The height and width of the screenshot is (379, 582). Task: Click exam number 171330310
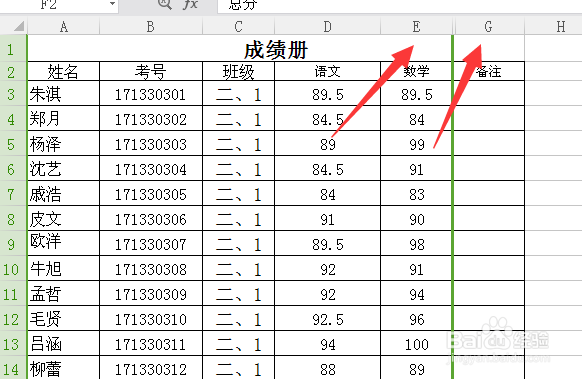tap(151, 319)
